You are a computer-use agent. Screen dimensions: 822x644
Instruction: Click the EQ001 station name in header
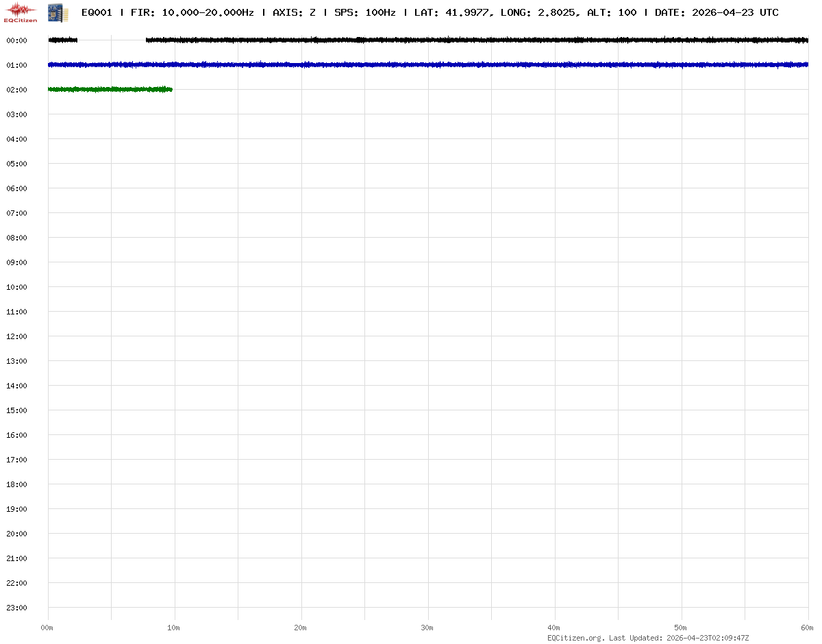[97, 12]
